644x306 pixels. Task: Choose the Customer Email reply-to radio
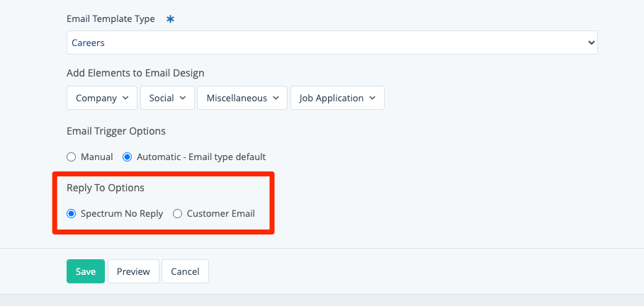[178, 213]
